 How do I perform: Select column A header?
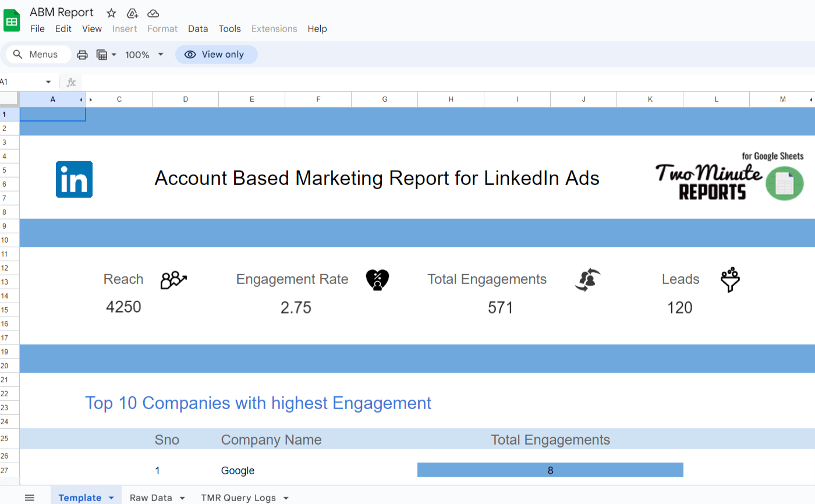coord(53,100)
